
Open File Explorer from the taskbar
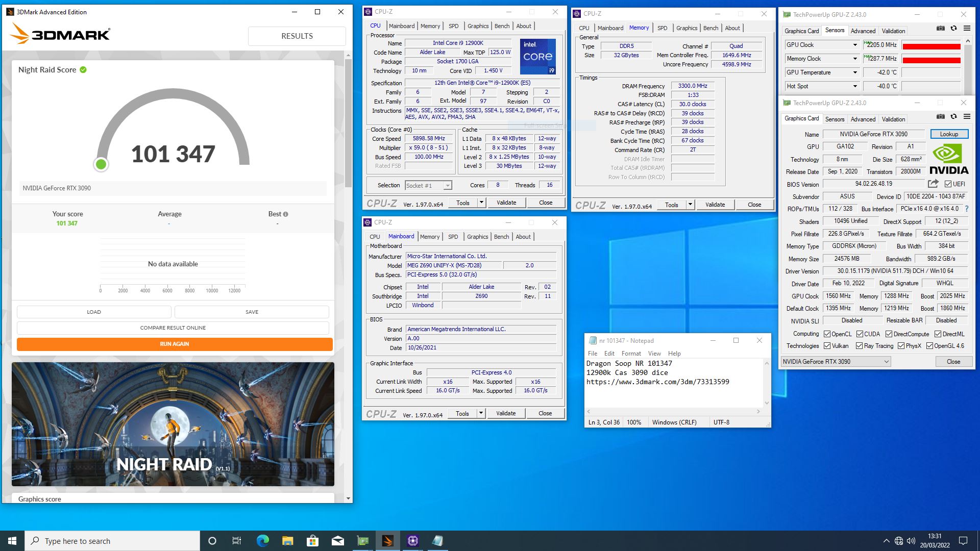[x=287, y=541]
